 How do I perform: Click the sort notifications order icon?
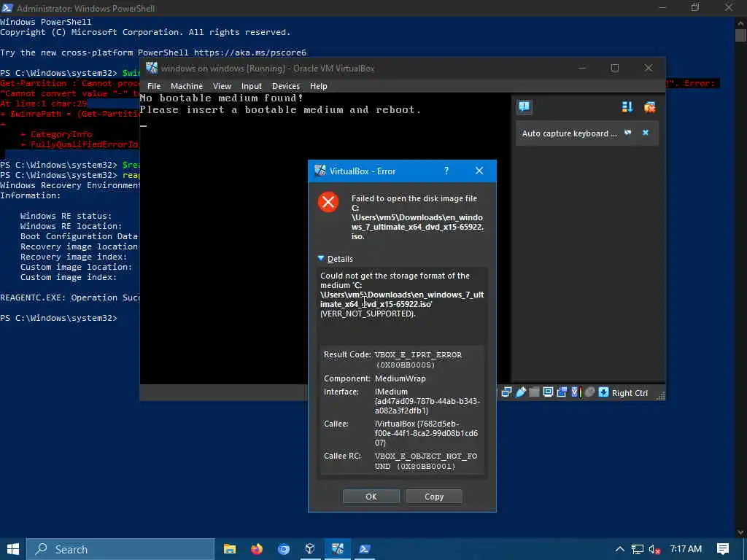[x=627, y=107]
